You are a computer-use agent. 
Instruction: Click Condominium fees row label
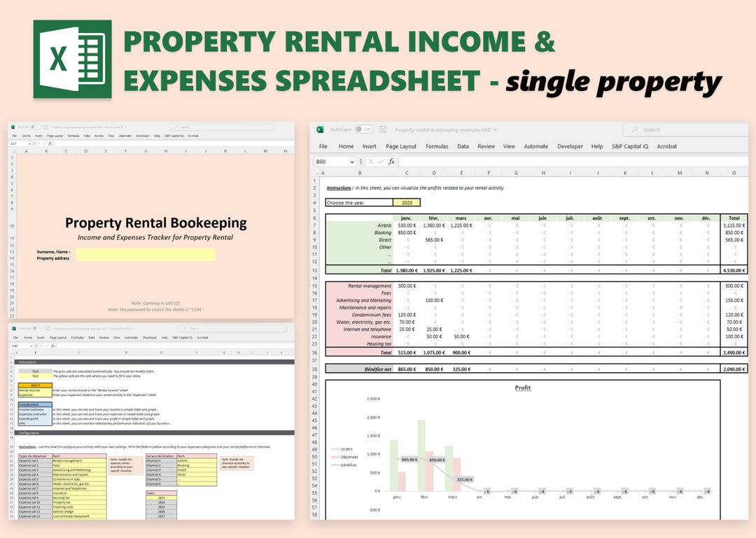coord(360,315)
